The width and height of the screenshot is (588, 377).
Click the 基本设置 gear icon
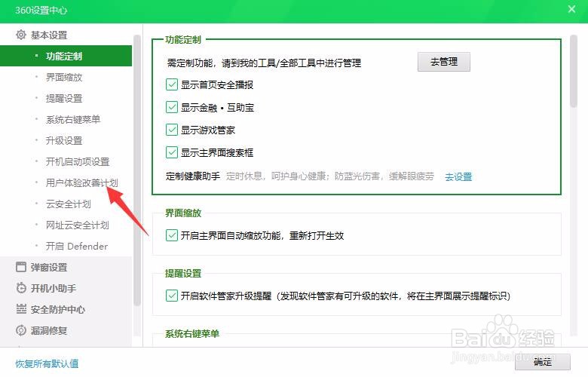pos(21,35)
